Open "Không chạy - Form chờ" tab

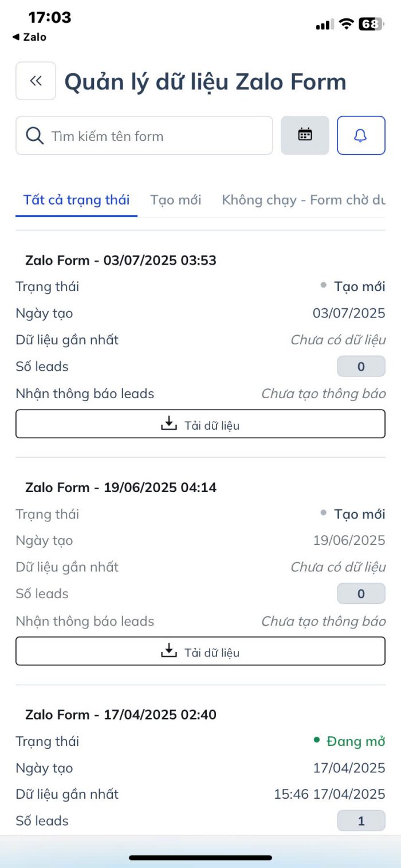click(x=303, y=200)
